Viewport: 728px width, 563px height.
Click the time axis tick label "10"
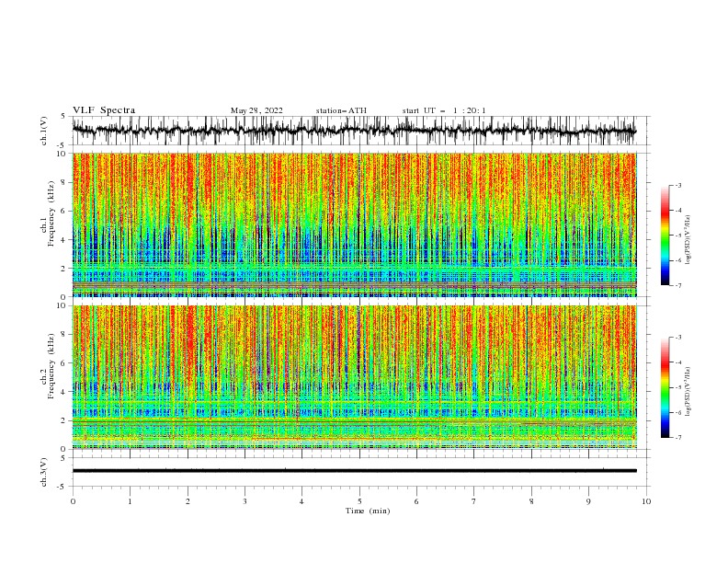point(646,501)
